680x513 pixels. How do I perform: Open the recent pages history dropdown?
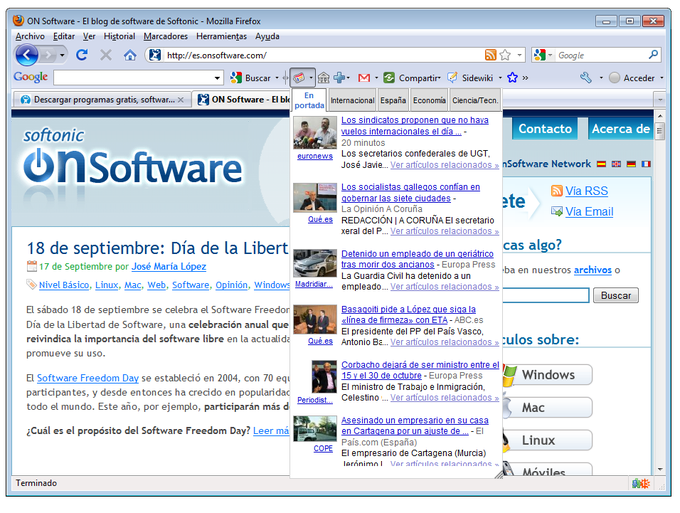click(x=62, y=55)
